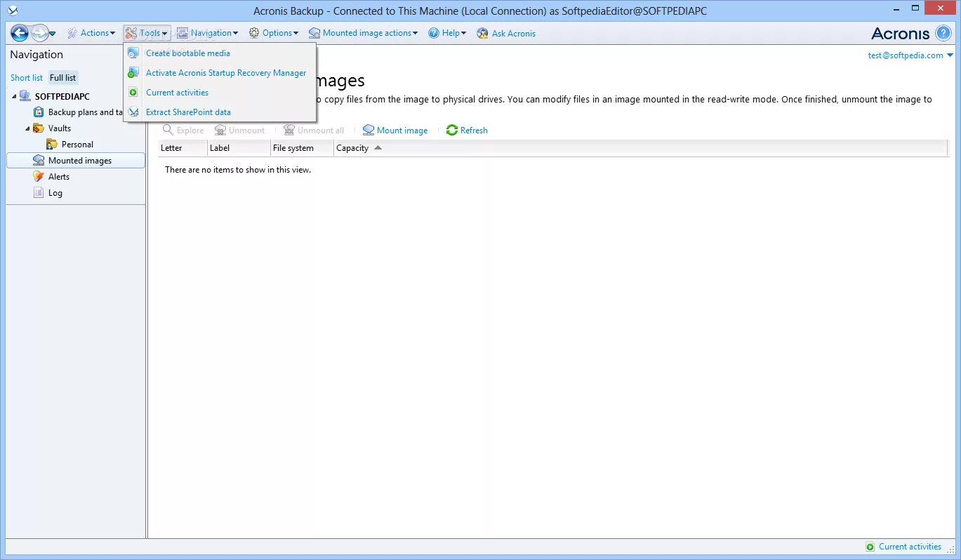Open Current activities in status bar
This screenshot has width=961, height=560.
pyautogui.click(x=910, y=547)
